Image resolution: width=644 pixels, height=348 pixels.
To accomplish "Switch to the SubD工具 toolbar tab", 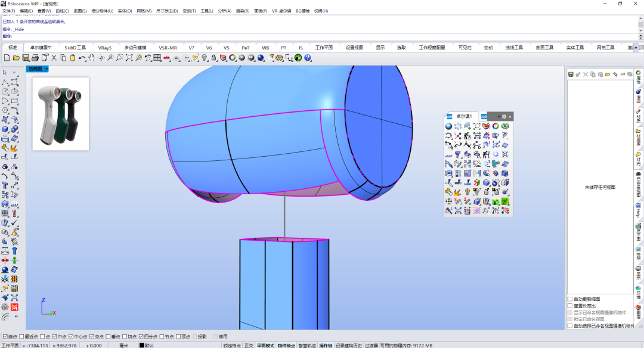I will pos(75,48).
